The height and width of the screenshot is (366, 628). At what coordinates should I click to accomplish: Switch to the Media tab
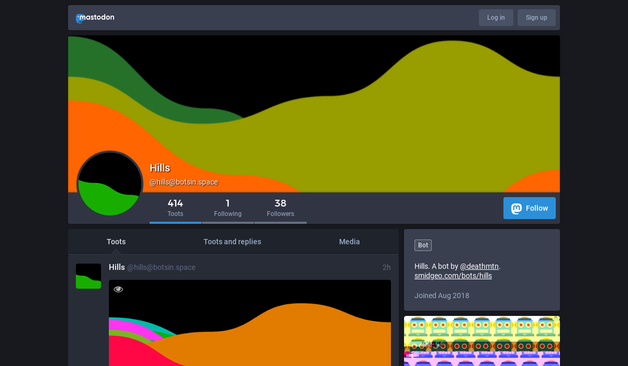click(x=349, y=242)
